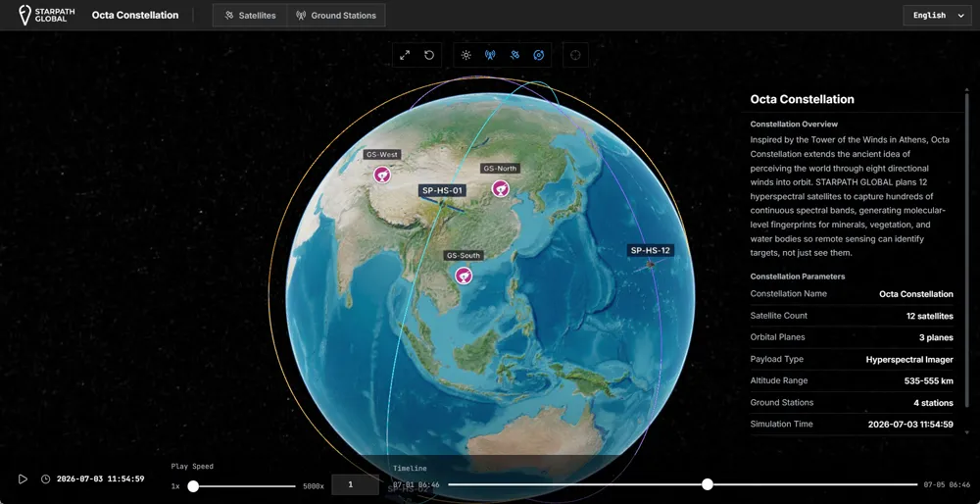Open the Ground Stations tab

tap(336, 15)
